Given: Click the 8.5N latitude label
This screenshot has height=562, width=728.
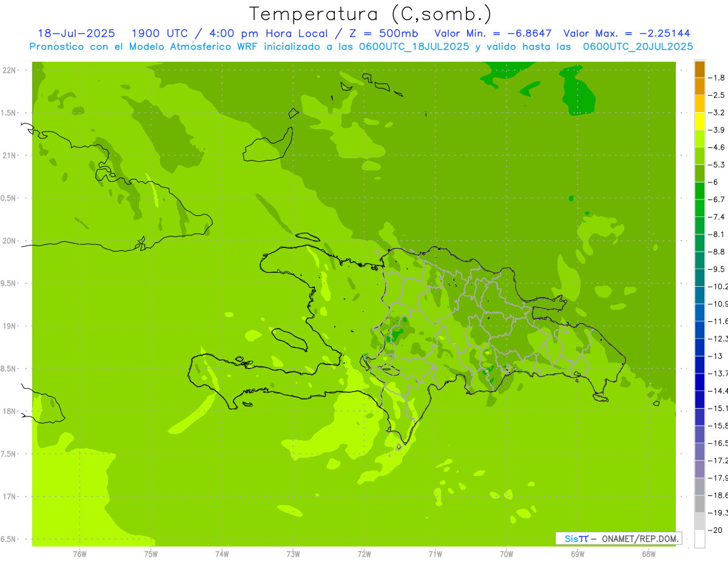Looking at the screenshot, I should click(x=9, y=369).
